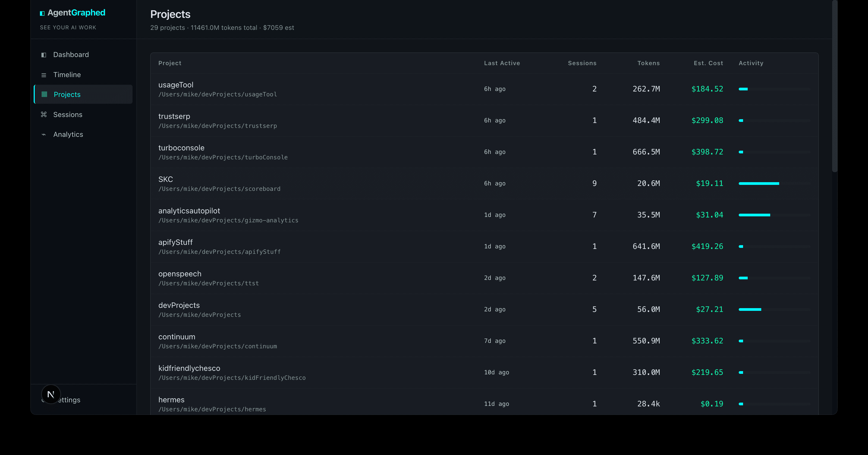This screenshot has width=868, height=455.
Task: Click the 10d ago last-active cell
Action: [497, 372]
